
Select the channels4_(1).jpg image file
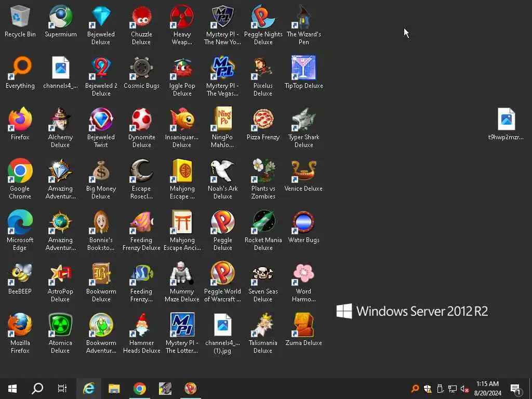[222, 334]
